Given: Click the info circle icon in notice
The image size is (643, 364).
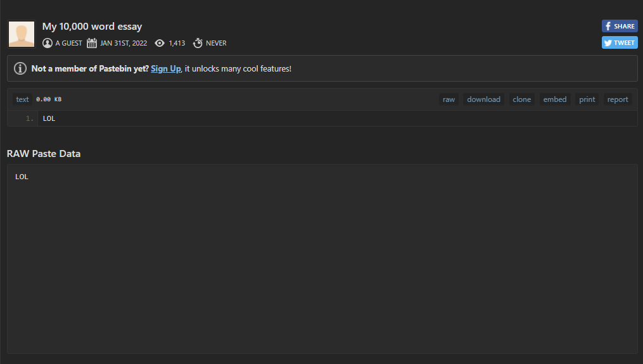Looking at the screenshot, I should pyautogui.click(x=20, y=68).
